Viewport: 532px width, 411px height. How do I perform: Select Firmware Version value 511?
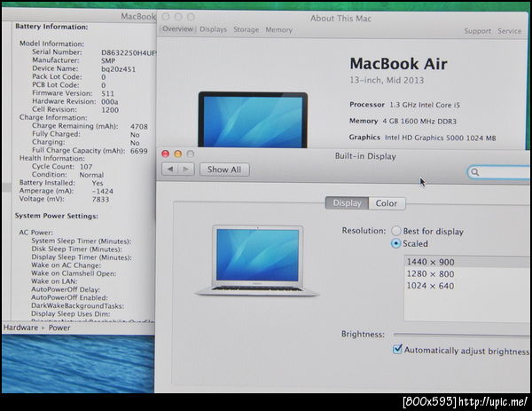click(108, 93)
